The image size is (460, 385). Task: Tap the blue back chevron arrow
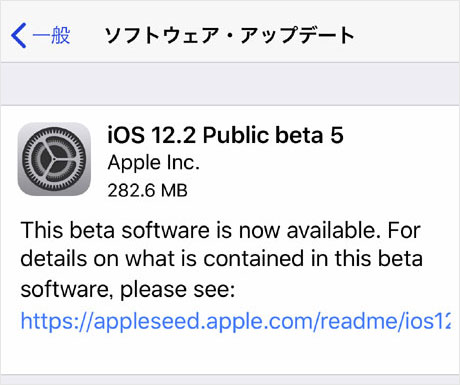click(18, 35)
